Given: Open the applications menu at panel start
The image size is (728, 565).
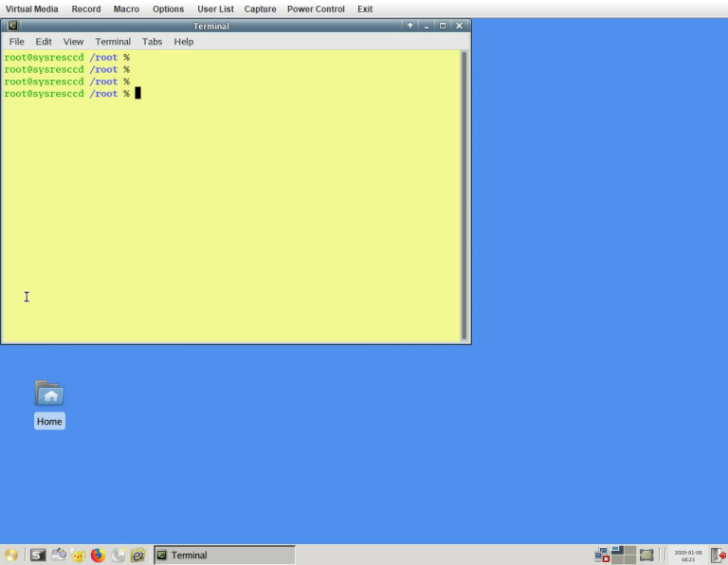Looking at the screenshot, I should (11, 556).
